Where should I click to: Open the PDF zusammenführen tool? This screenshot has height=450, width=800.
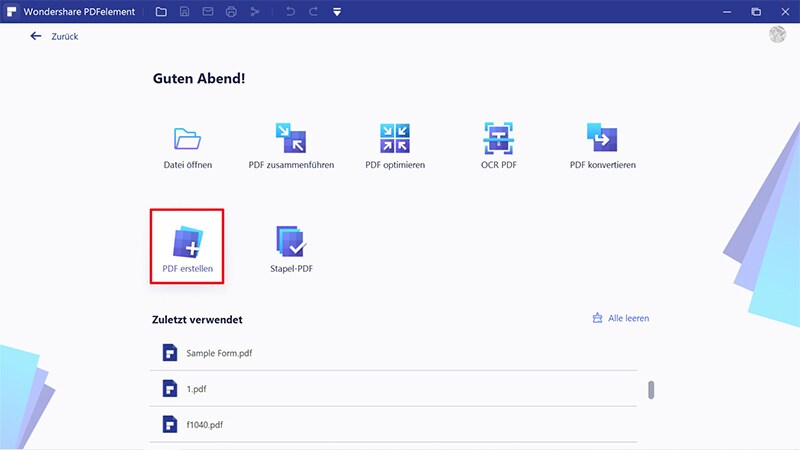(x=290, y=138)
